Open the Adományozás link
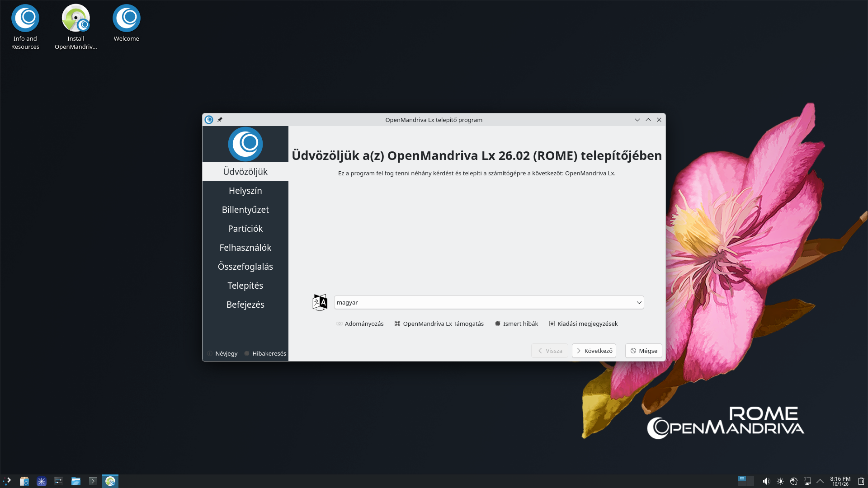Image resolution: width=868 pixels, height=488 pixels. 360,324
